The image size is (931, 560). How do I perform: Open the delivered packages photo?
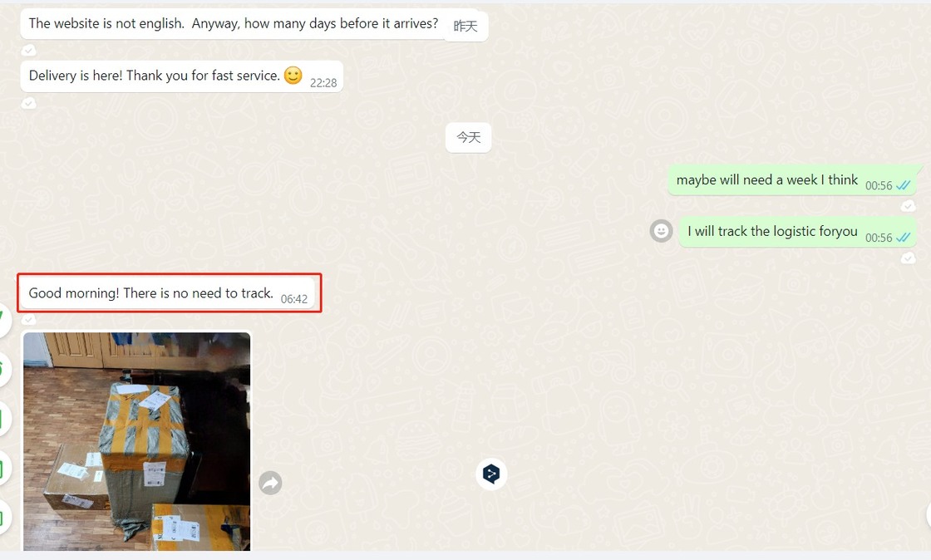[x=136, y=441]
